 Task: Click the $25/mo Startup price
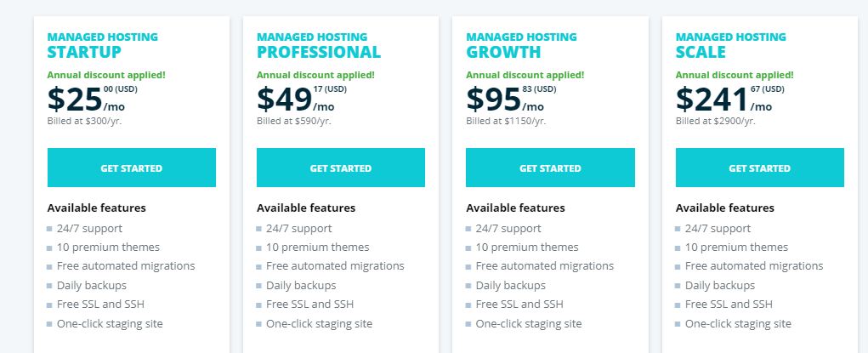[x=93, y=99]
